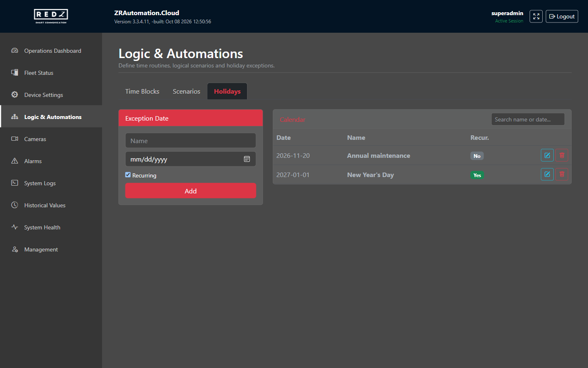Toggle fullscreen with the expand icon
The height and width of the screenshot is (368, 588).
(x=536, y=16)
